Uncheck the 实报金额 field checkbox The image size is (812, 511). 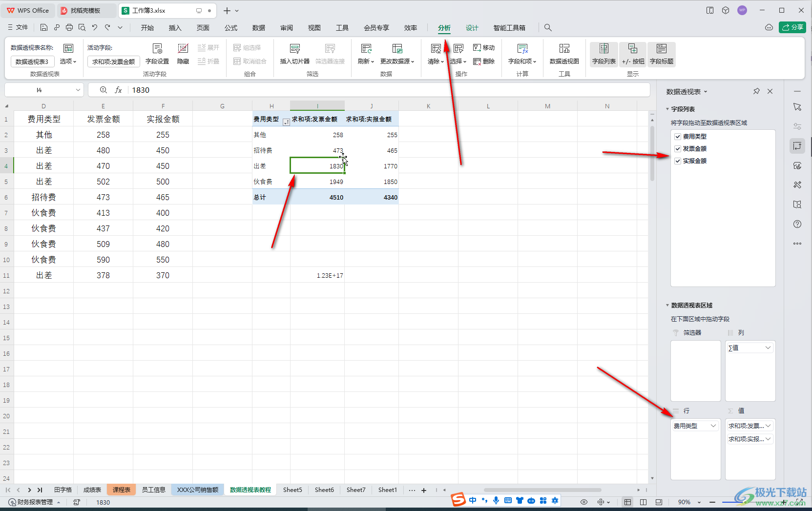678,161
